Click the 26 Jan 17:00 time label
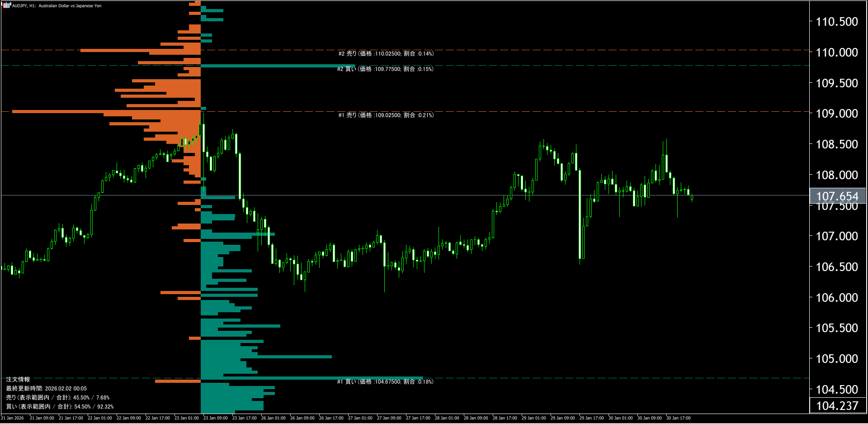Image resolution: width=868 pixels, height=424 pixels. pos(331,418)
